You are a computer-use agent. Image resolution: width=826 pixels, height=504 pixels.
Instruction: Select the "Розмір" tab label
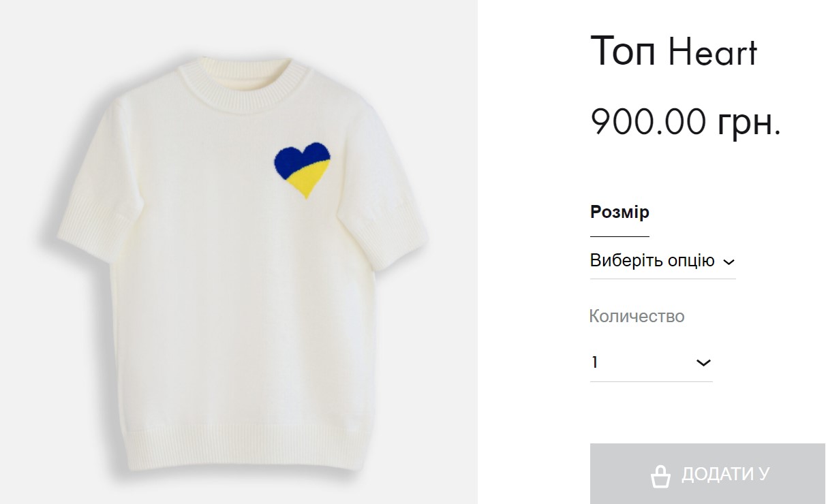coord(619,212)
